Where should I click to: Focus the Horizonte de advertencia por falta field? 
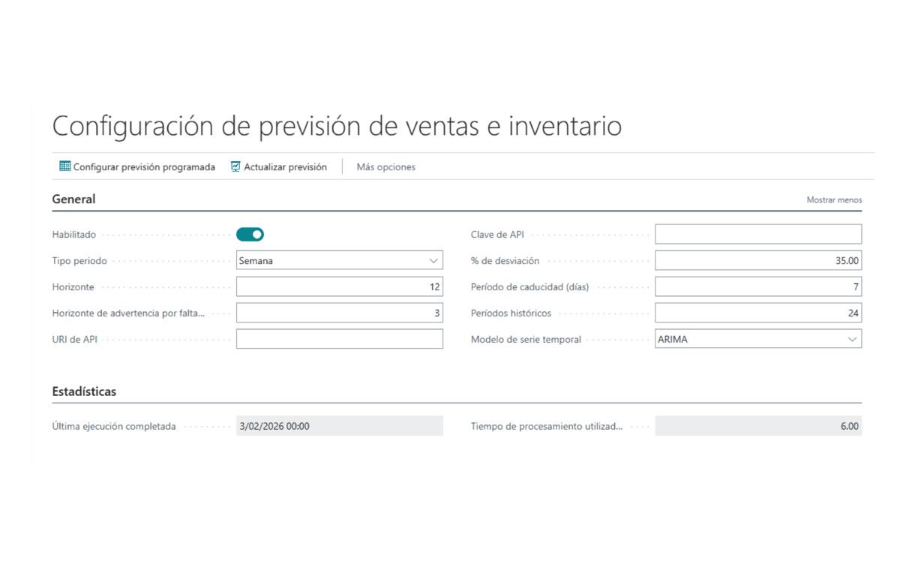(x=339, y=313)
